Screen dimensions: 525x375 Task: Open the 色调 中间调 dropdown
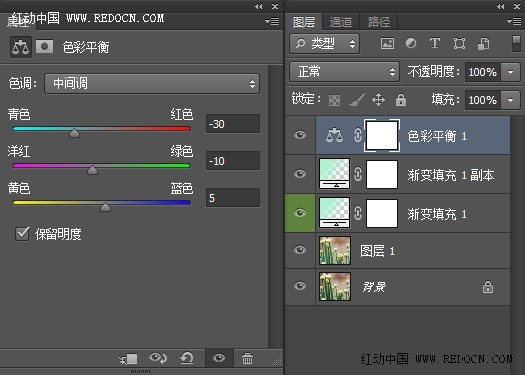152,83
